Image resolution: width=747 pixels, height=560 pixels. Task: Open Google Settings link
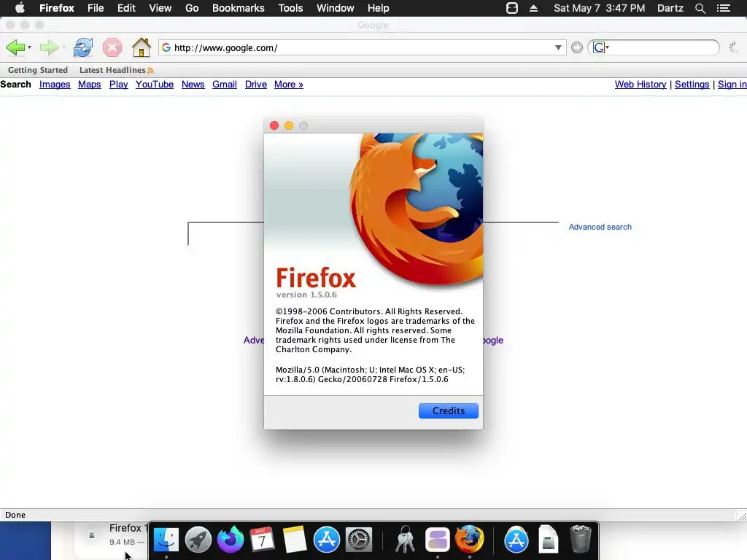pos(692,85)
